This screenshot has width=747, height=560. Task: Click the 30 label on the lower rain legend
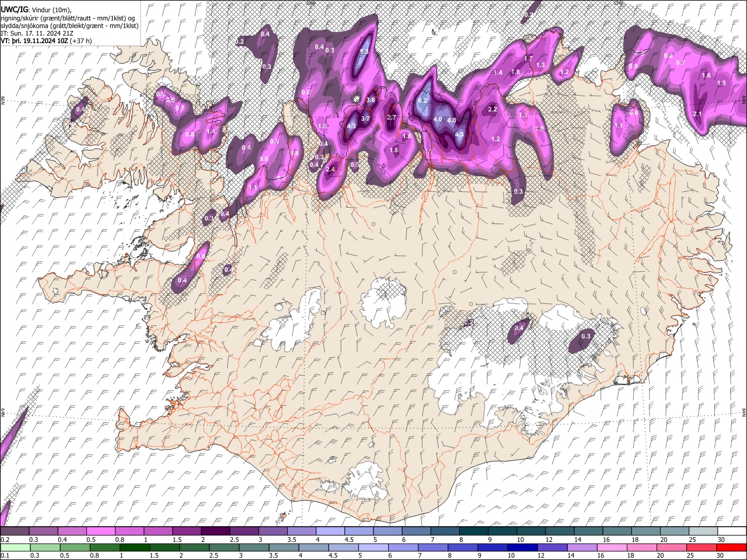tap(721, 555)
